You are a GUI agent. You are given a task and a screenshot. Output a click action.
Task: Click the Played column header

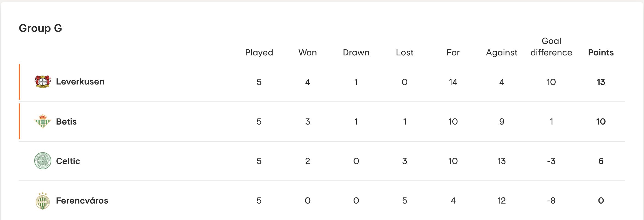coord(259,53)
